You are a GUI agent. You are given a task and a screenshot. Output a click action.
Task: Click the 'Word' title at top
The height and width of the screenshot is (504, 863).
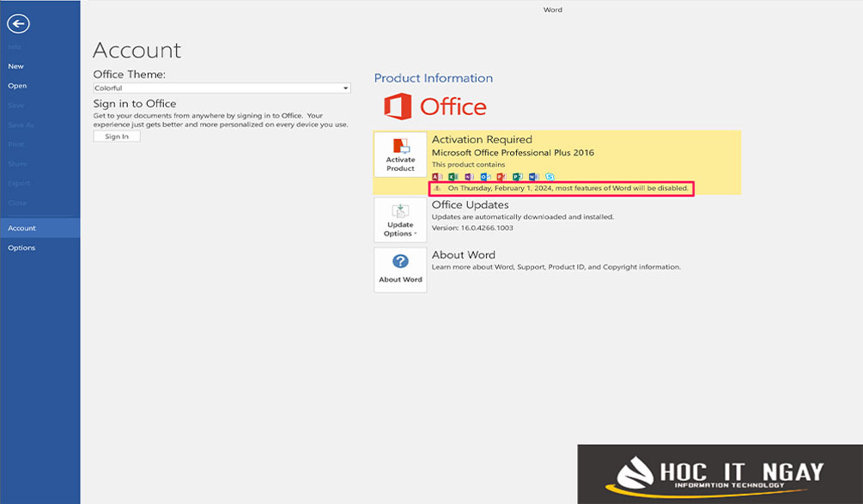[553, 9]
